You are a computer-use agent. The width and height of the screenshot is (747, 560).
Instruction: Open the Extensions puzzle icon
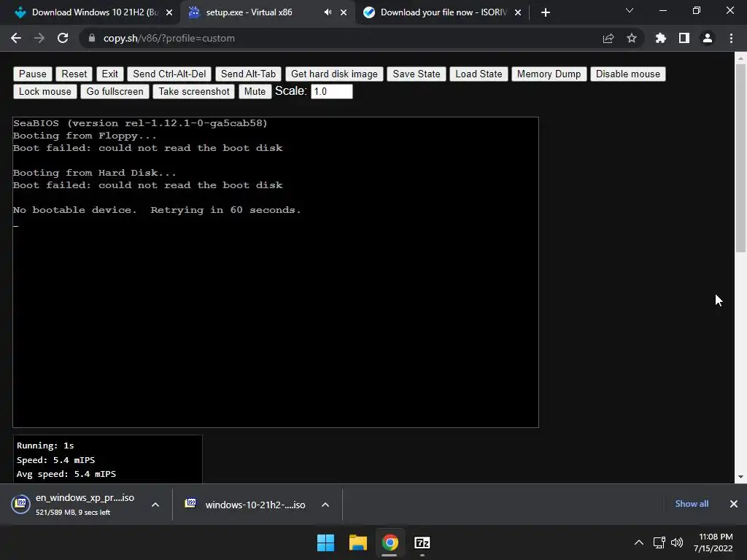coord(661,38)
